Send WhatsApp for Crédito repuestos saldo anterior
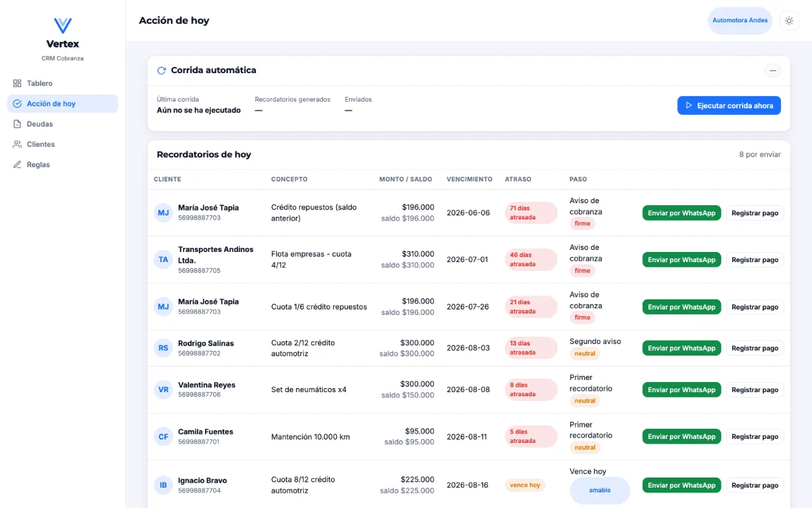812x508 pixels. pyautogui.click(x=681, y=213)
